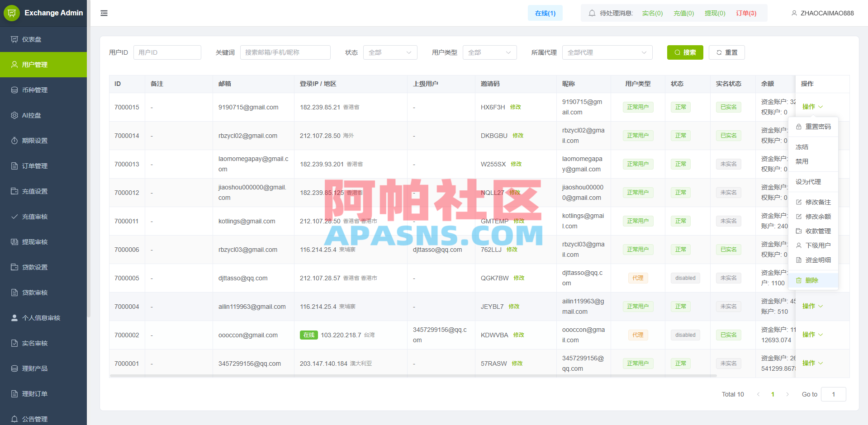Expand 操作 dropdown for user 7000001

coord(812,363)
